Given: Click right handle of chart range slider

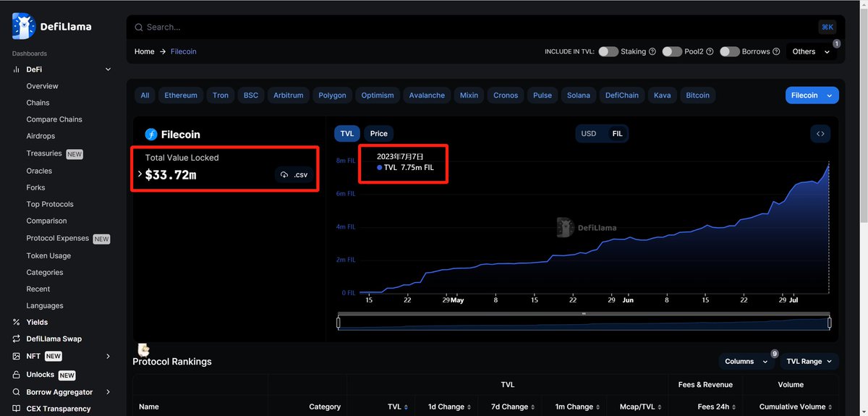Looking at the screenshot, I should click(x=830, y=323).
